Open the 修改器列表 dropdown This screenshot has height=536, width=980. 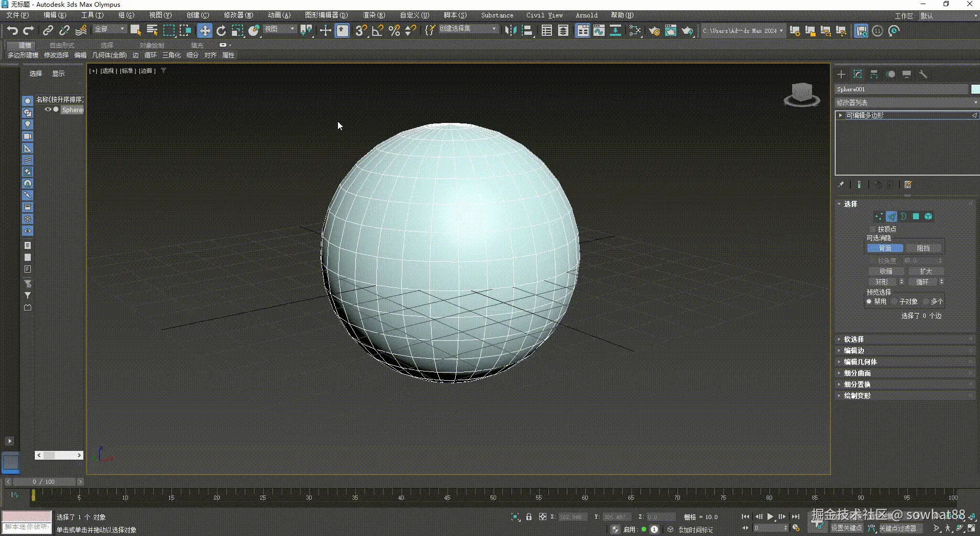point(906,102)
